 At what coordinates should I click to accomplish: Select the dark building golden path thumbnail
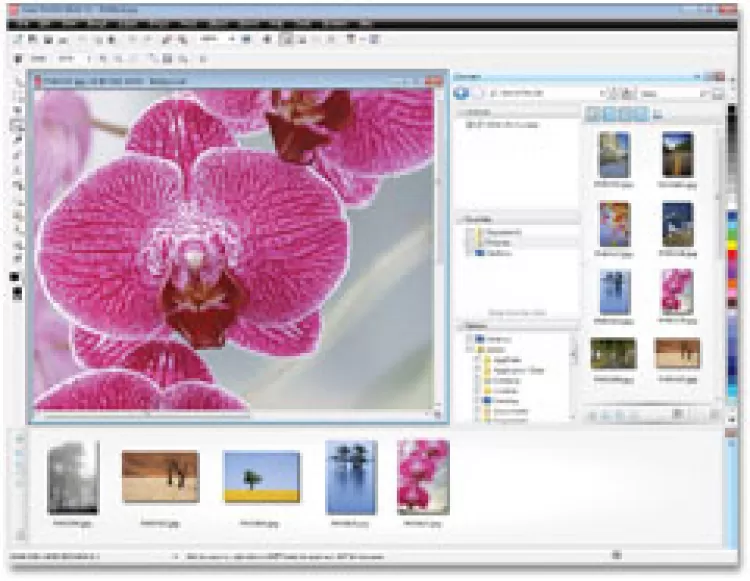click(x=677, y=155)
